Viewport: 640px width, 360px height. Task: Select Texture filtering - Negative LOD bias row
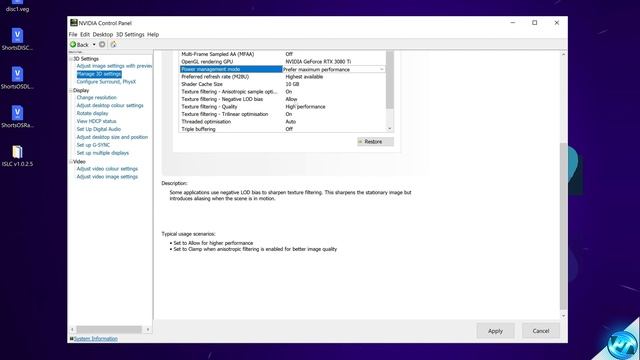coord(282,99)
